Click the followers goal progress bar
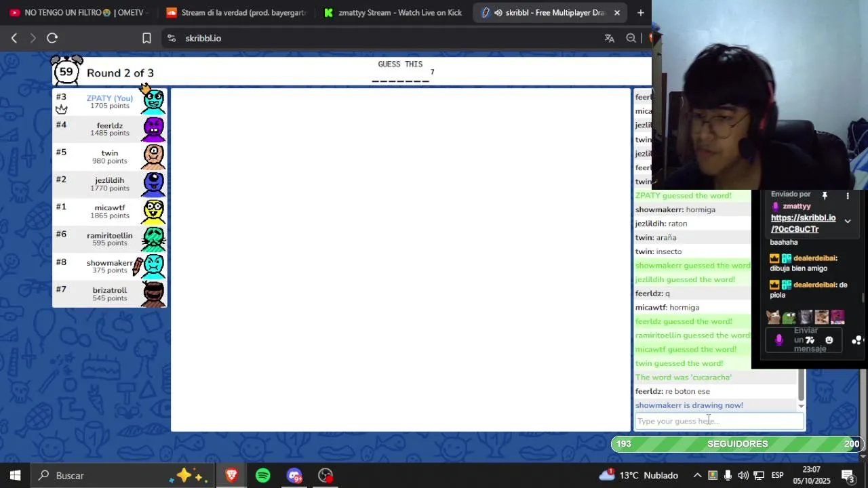This screenshot has width=868, height=488. coord(737,444)
